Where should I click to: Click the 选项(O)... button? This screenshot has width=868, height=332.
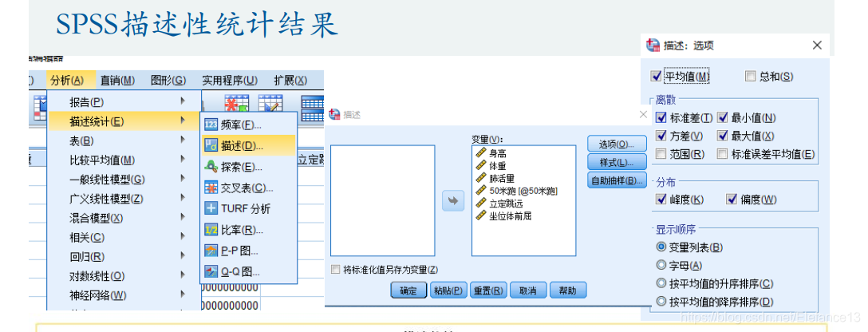617,144
